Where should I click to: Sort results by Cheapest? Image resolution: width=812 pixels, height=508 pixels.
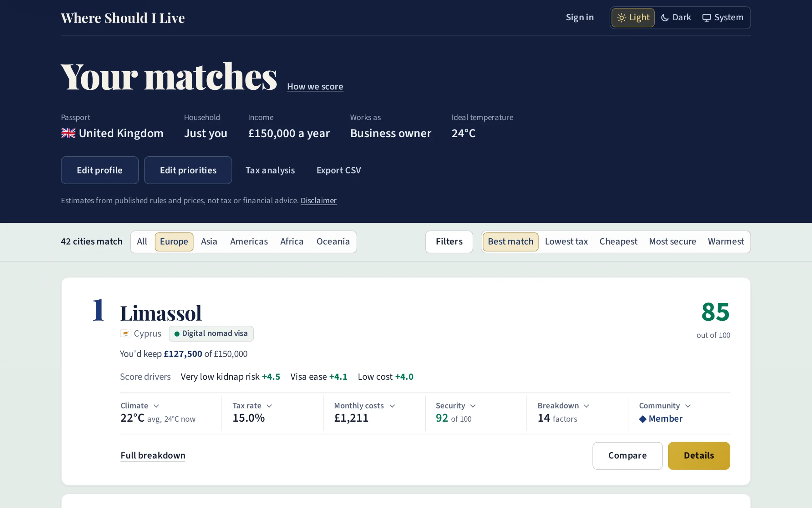pyautogui.click(x=618, y=242)
